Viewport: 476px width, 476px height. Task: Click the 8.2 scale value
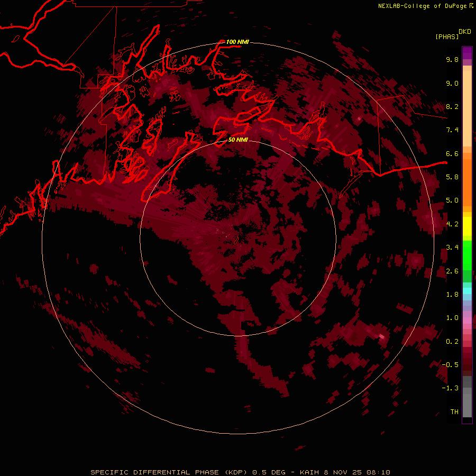452,106
